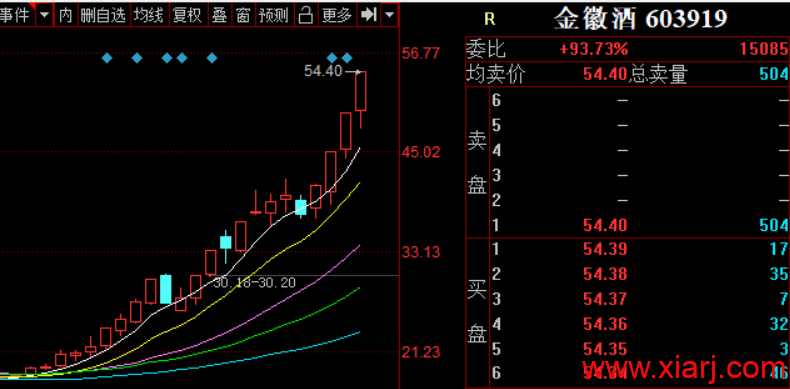Click the last blue diamond event marker
790x389 pixels.
(x=347, y=58)
